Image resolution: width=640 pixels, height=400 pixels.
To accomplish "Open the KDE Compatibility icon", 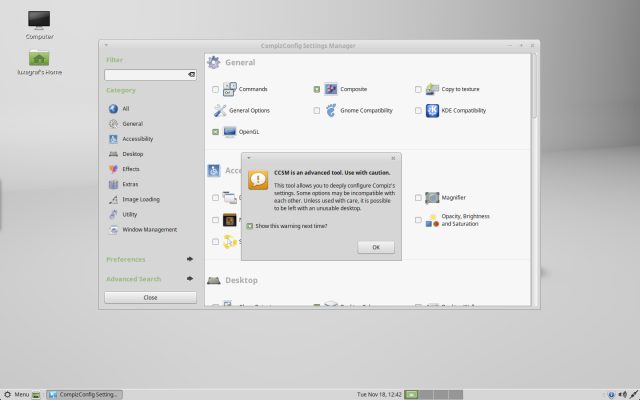I will (x=432, y=110).
